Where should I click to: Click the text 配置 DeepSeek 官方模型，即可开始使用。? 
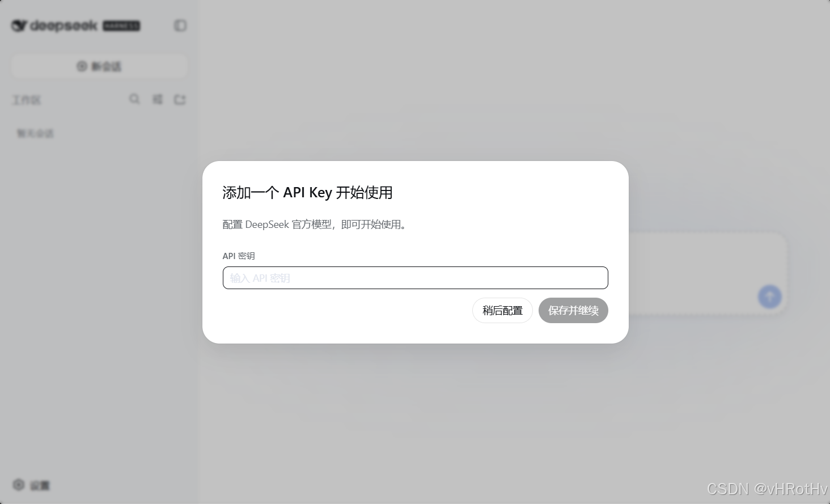[316, 225]
